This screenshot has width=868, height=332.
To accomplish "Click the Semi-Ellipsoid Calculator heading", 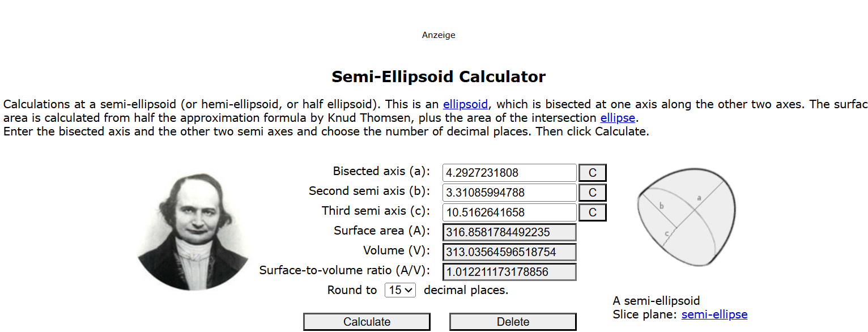I will click(x=439, y=76).
